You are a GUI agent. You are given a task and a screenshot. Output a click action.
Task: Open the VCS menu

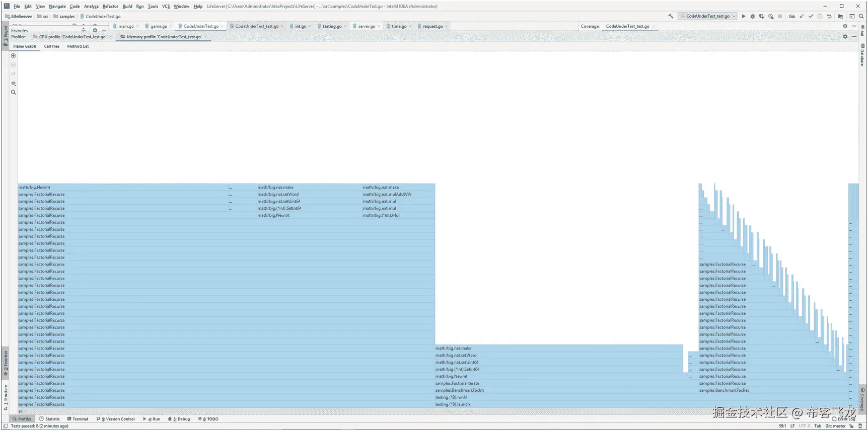(x=166, y=7)
